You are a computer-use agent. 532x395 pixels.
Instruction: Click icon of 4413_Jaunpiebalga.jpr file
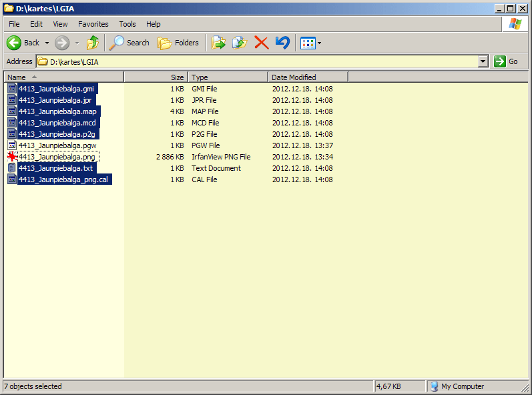pyautogui.click(x=12, y=100)
